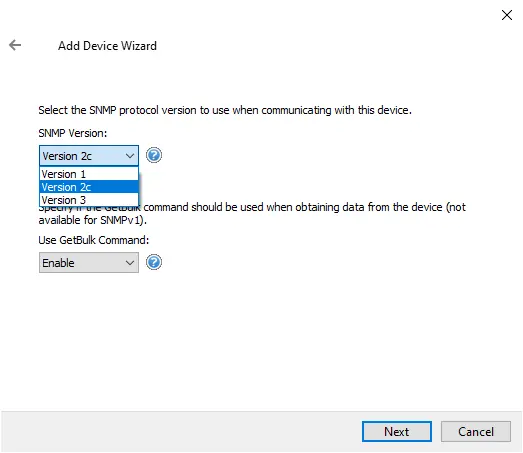Proceed with the Next button
The height and width of the screenshot is (453, 523).
pyautogui.click(x=397, y=432)
